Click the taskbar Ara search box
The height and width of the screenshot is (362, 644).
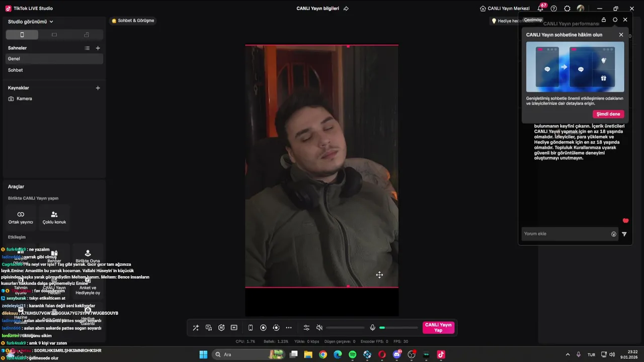click(x=249, y=354)
